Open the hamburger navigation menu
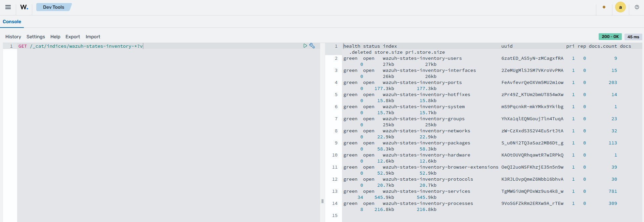Screen dimensions: 644x222 8,7
